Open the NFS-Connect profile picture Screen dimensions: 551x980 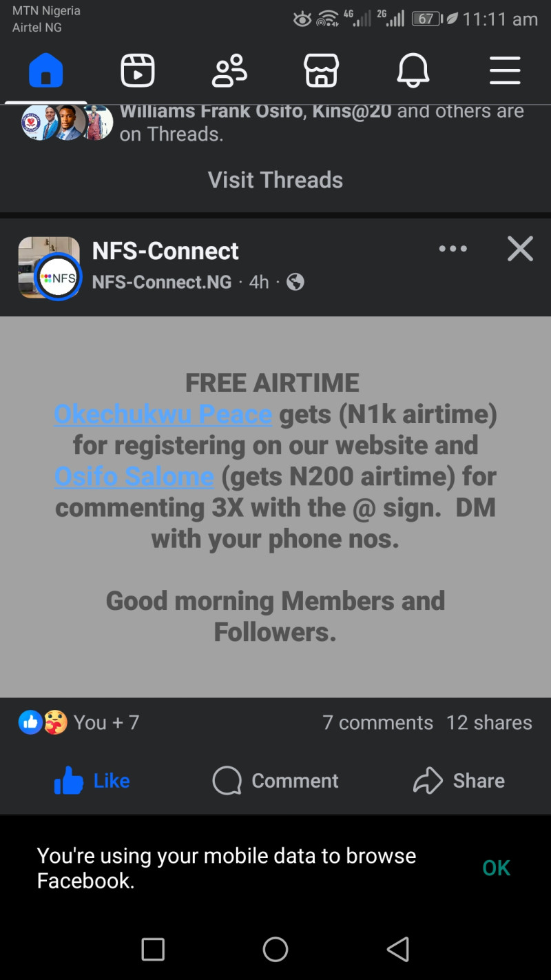coord(49,267)
